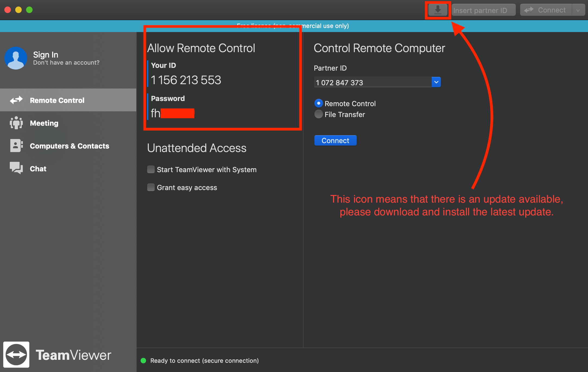Viewport: 588px width, 372px height.
Task: Click Don't have an account? link
Action: click(x=66, y=63)
